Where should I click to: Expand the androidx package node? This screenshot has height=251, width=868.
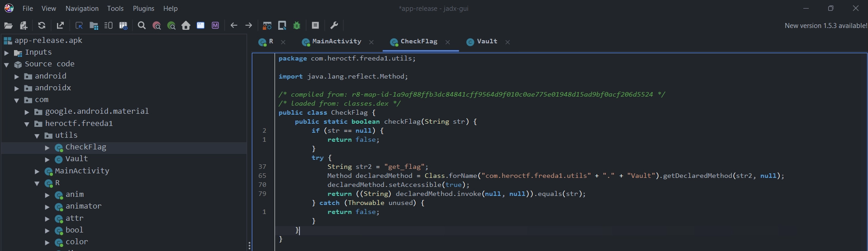(17, 88)
